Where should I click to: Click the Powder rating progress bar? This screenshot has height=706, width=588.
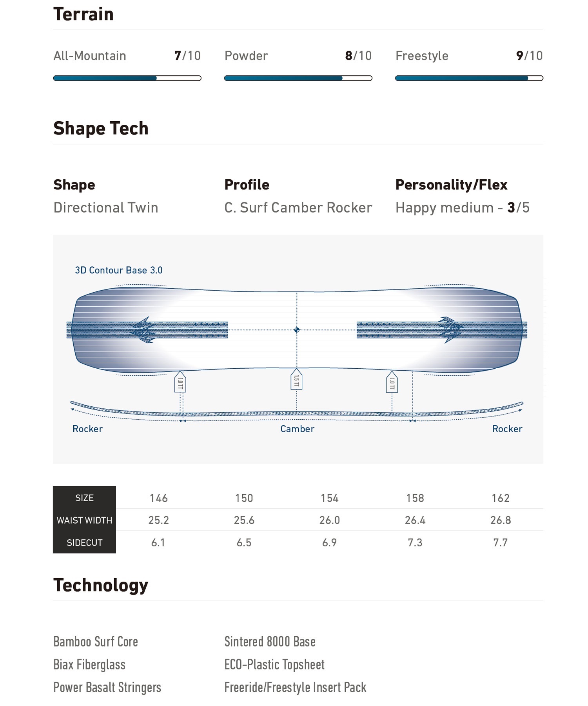[298, 78]
